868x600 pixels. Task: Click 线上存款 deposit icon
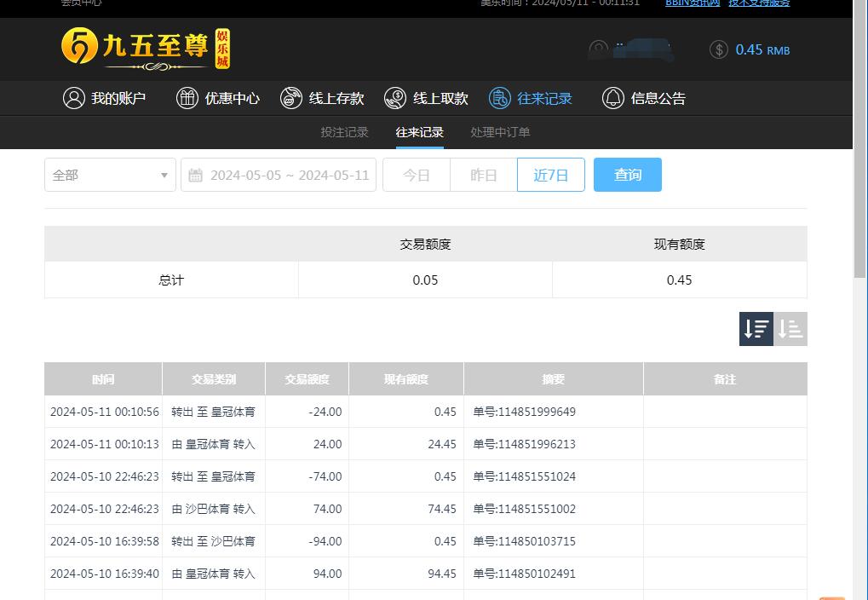291,98
